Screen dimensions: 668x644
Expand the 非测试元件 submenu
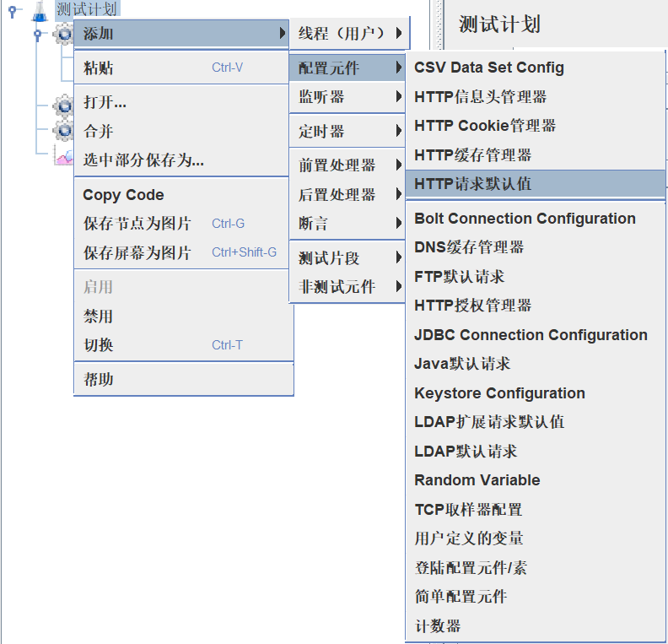pos(347,287)
